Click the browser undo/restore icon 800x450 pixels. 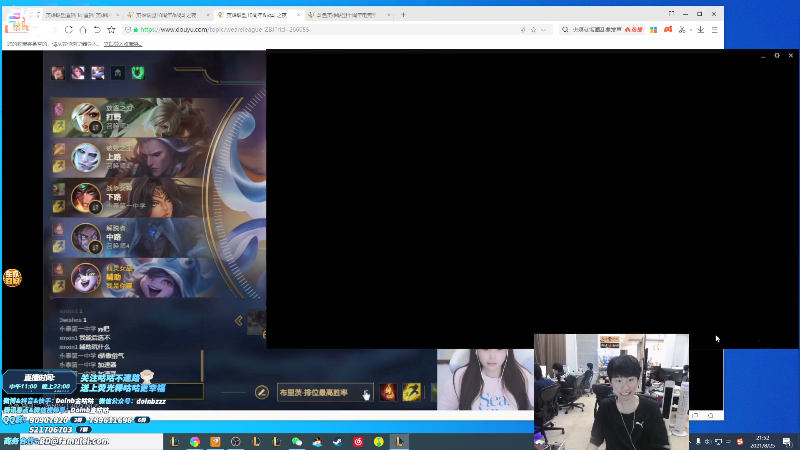(x=97, y=30)
